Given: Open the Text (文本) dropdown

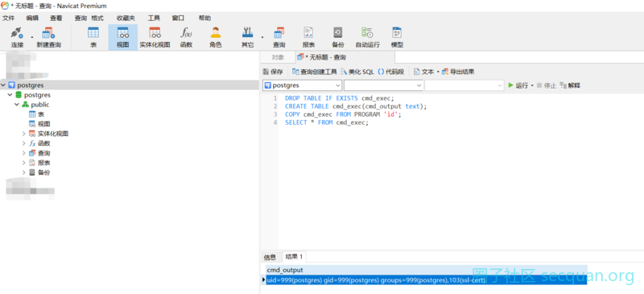Looking at the screenshot, I should click(427, 72).
